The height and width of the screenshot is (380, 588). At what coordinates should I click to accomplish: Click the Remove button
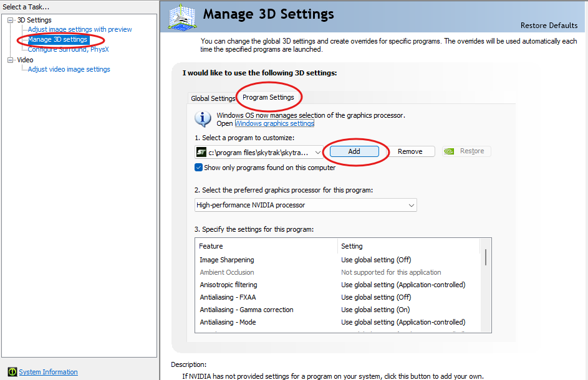click(410, 151)
